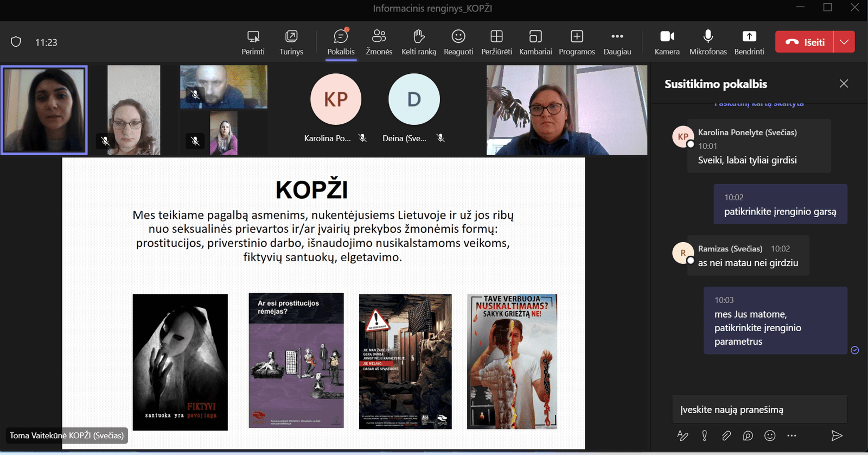Click message 'patikrinkite įrenginio garsą'

780,212
